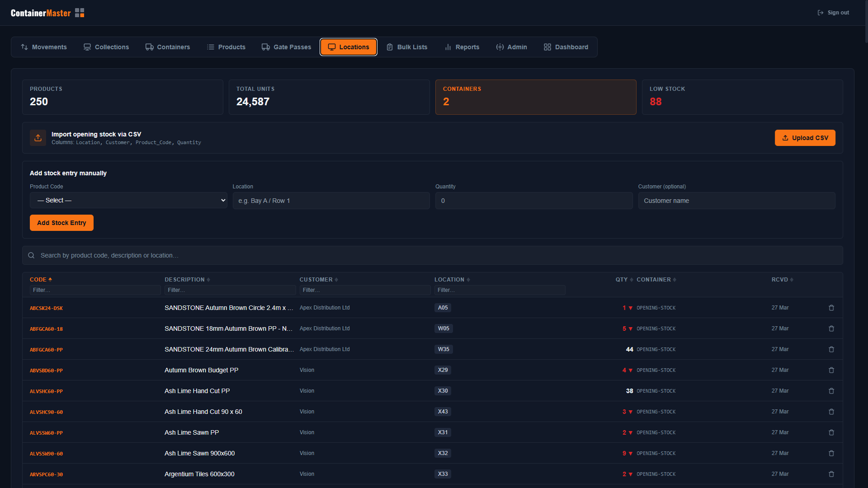Click the ContainerMaster grid logo icon
Image resolution: width=868 pixels, height=488 pixels.
[80, 13]
